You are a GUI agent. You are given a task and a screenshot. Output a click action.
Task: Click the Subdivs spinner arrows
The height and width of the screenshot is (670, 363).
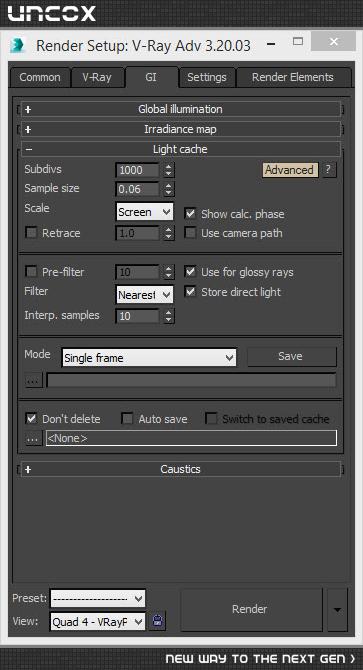coord(169,170)
